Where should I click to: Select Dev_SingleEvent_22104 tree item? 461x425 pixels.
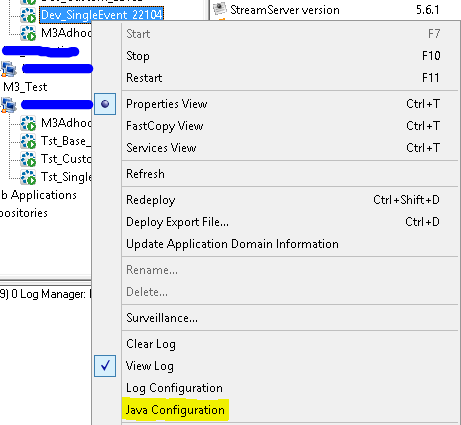(102, 15)
